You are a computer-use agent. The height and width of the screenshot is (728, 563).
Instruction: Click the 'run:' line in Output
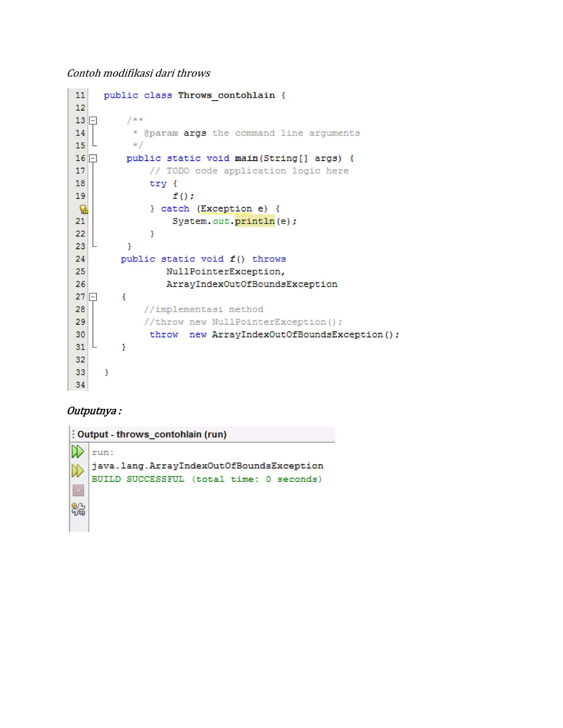pyautogui.click(x=103, y=453)
